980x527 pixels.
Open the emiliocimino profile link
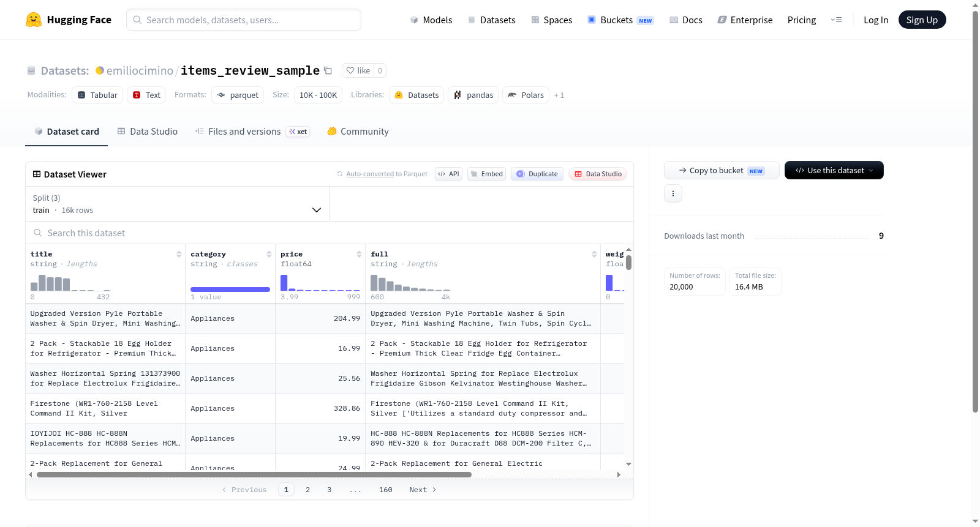coord(140,70)
